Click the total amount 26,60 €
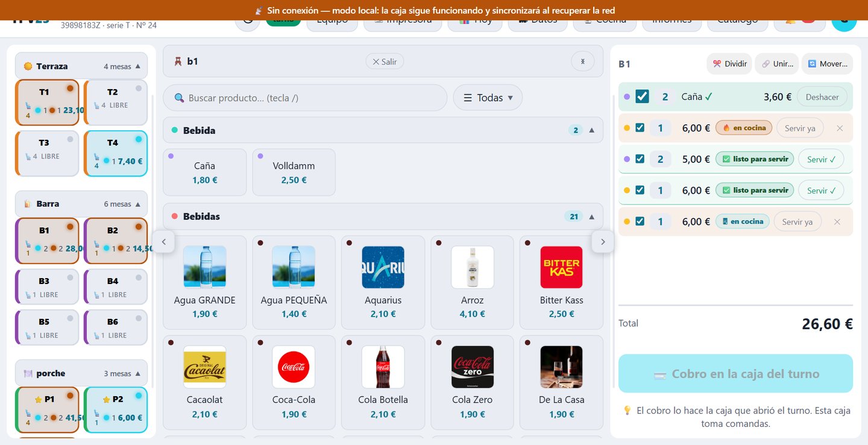This screenshot has height=445, width=868. [x=827, y=324]
